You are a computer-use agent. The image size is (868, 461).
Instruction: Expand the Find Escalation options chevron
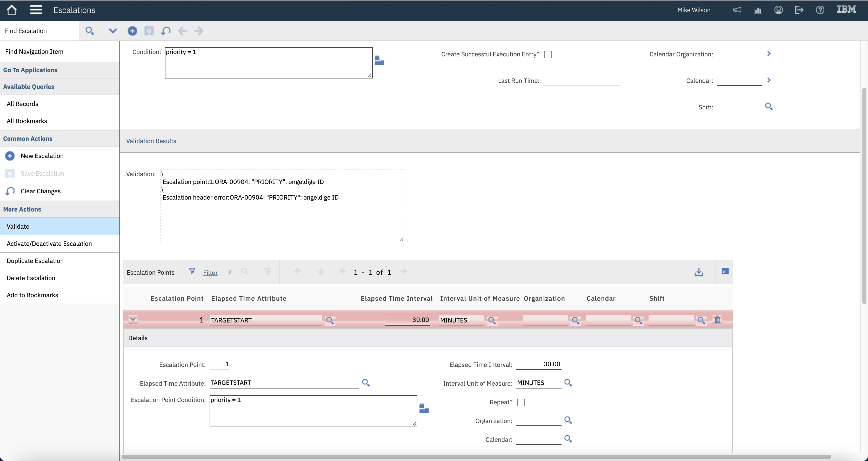click(112, 31)
